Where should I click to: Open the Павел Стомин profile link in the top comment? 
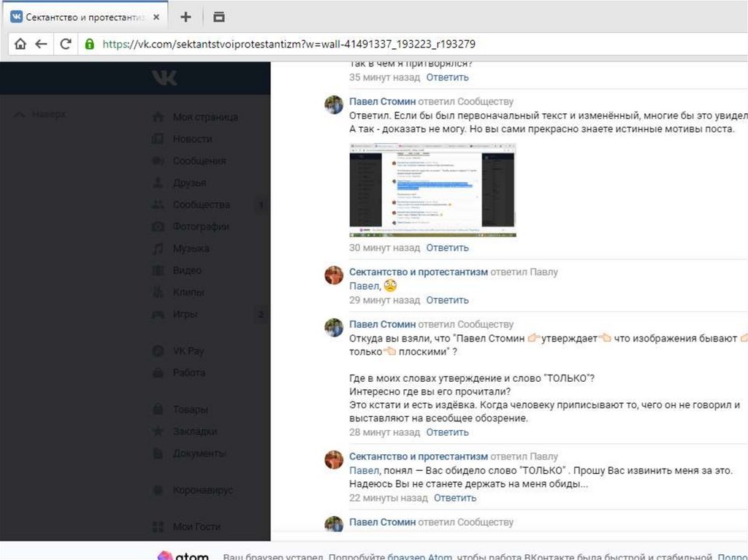tap(382, 101)
